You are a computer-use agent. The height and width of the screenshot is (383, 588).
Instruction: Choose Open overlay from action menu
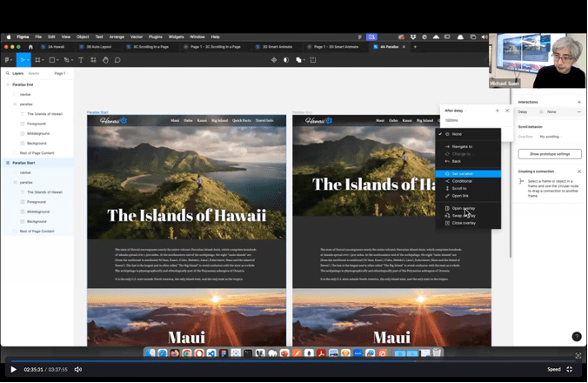[x=463, y=208]
